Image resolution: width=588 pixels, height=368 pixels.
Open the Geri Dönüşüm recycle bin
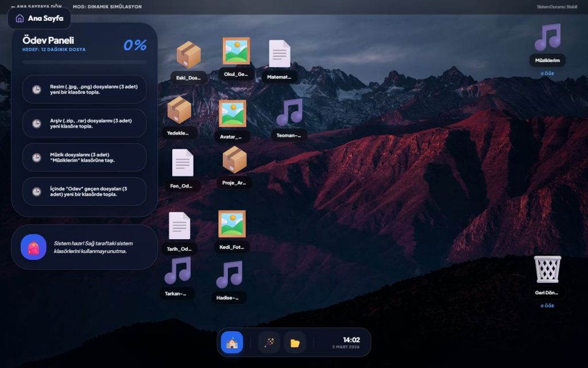pyautogui.click(x=547, y=270)
